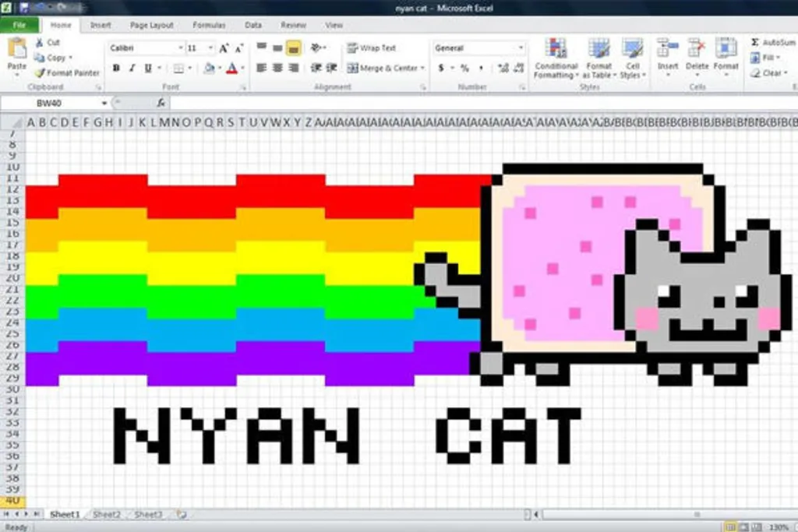This screenshot has height=532, width=798.
Task: Click the Name Box showing BW40
Action: [49, 104]
